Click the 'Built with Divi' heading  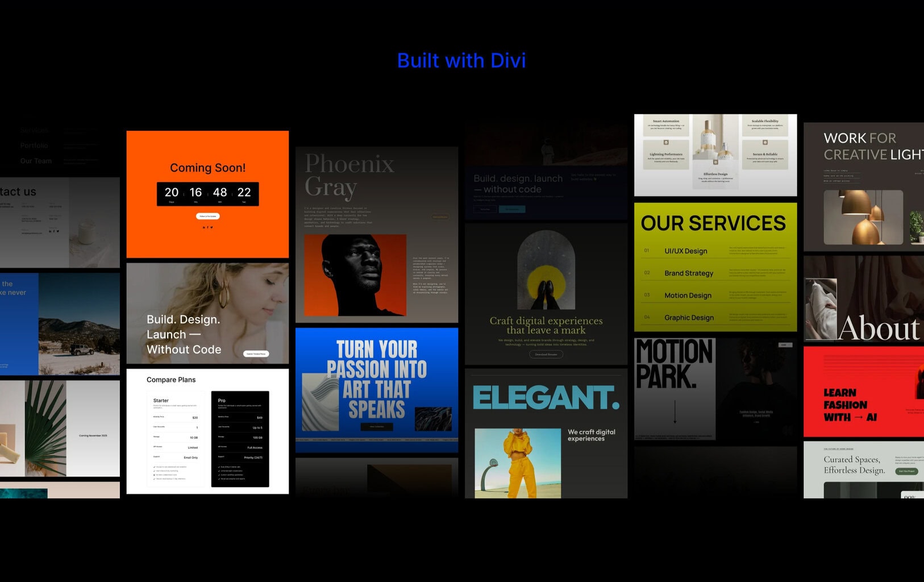pyautogui.click(x=461, y=60)
